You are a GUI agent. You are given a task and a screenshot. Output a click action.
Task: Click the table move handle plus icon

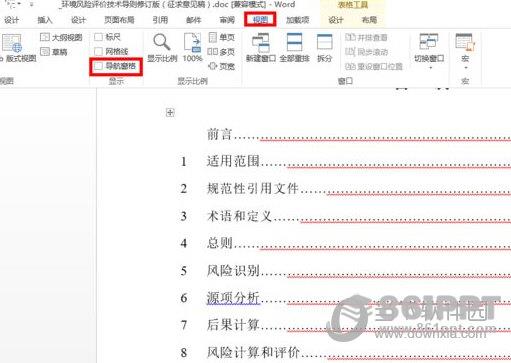pyautogui.click(x=170, y=113)
